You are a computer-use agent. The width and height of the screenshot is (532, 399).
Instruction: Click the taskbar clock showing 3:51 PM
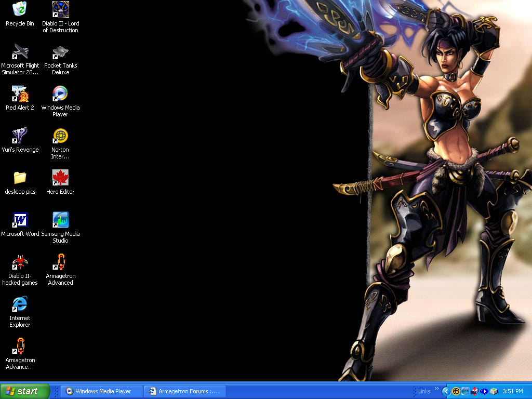pos(513,391)
